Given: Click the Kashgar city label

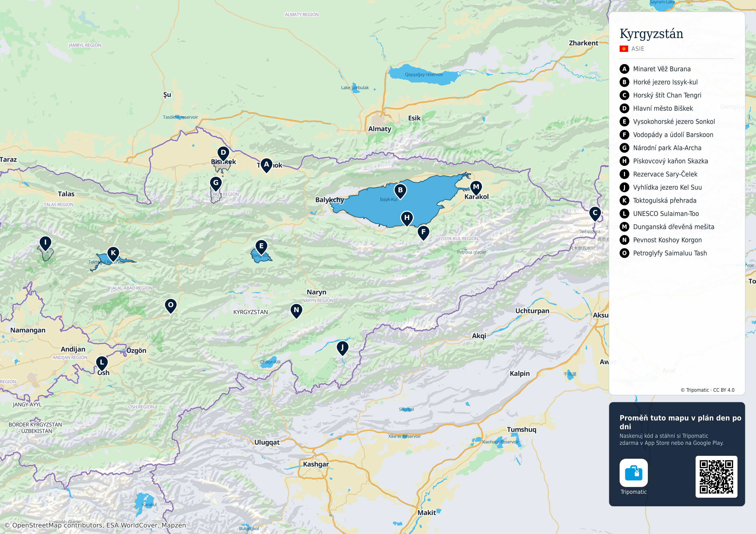Looking at the screenshot, I should [x=316, y=464].
